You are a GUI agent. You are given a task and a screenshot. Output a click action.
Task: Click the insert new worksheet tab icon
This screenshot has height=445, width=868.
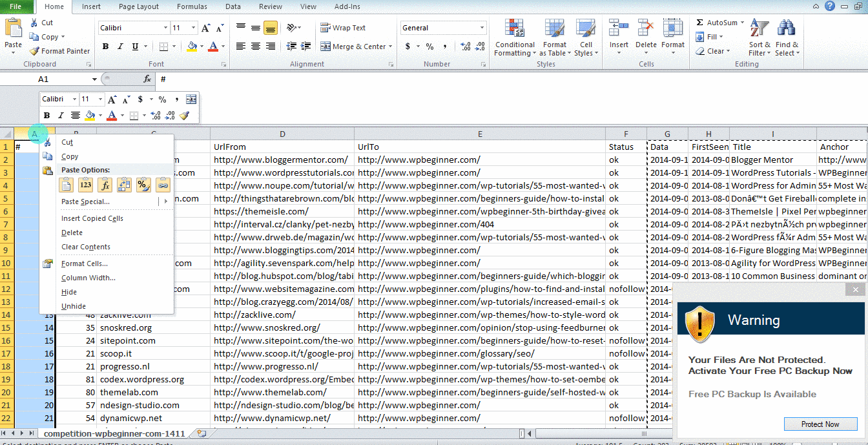tap(201, 433)
